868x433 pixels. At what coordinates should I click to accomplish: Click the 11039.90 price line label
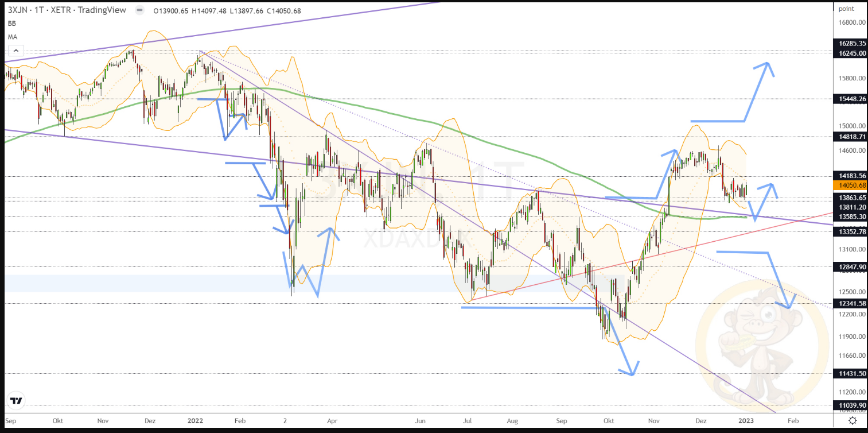(851, 405)
